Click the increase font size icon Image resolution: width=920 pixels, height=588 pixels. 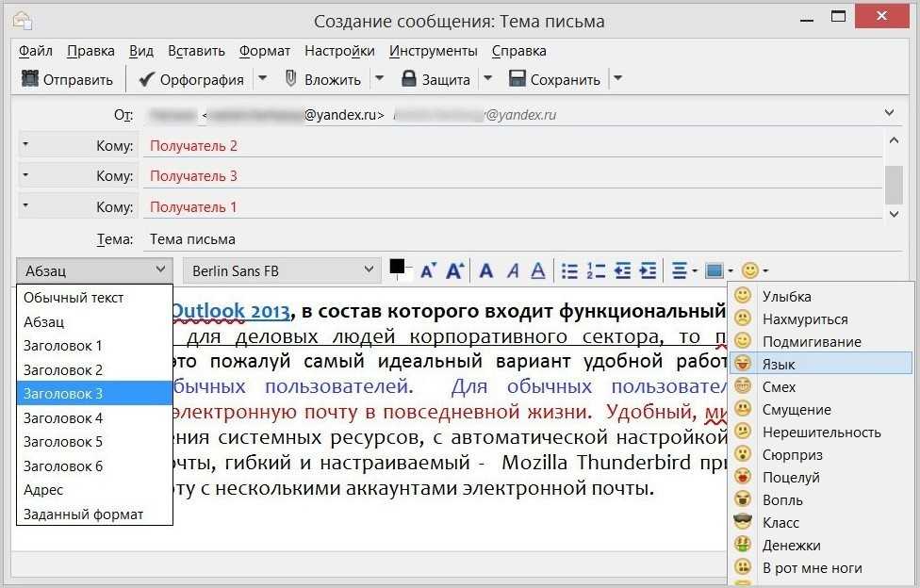click(x=454, y=271)
